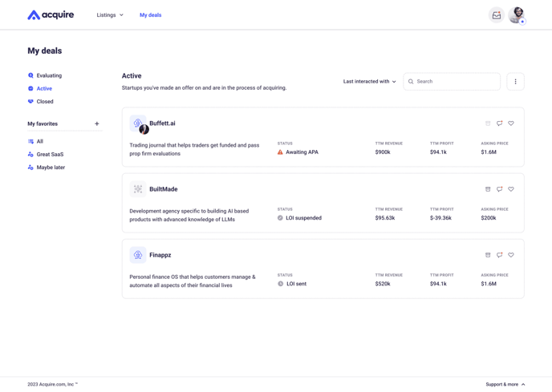This screenshot has width=552, height=392.
Task: Click the Evaluating magnifier icon
Action: click(30, 75)
